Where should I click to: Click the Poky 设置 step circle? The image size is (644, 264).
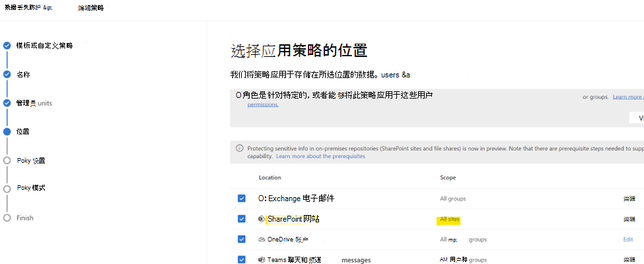pyautogui.click(x=7, y=160)
